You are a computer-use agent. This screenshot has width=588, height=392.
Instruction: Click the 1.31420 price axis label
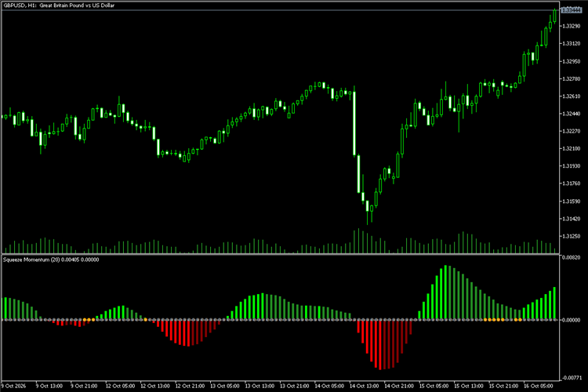point(571,219)
